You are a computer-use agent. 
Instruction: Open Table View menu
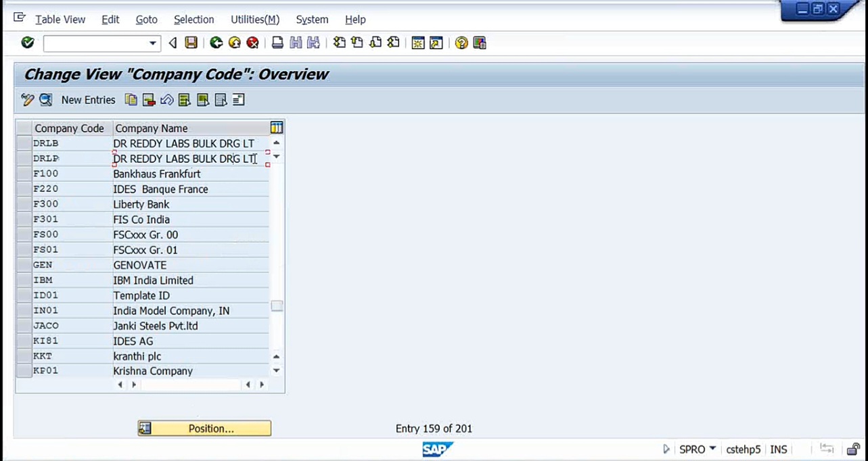[60, 20]
